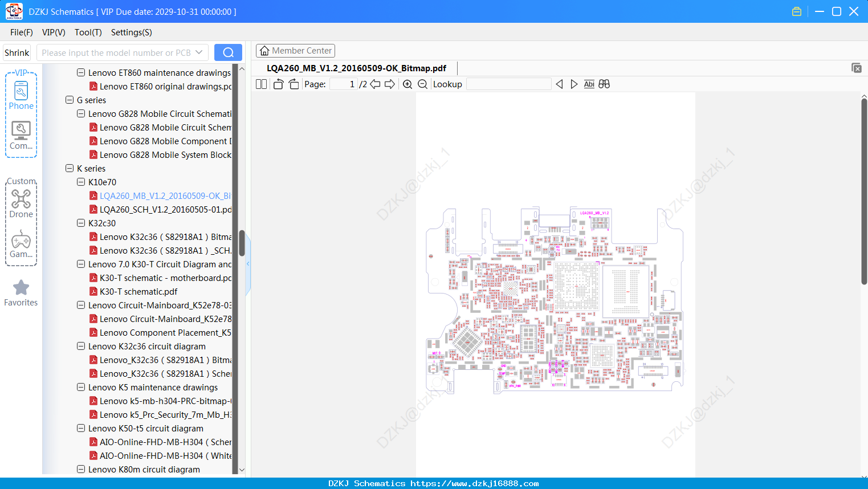
Task: Click the motherboard bitmap drawing
Action: point(555,300)
